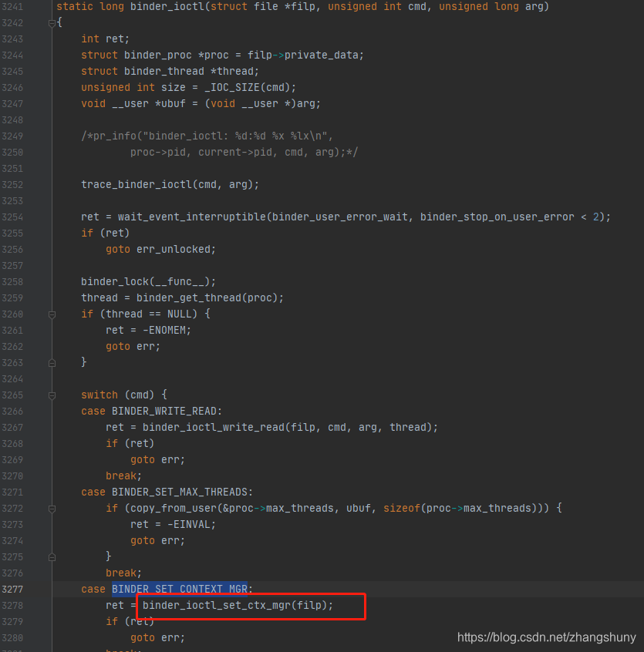Image resolution: width=644 pixels, height=652 pixels.
Task: Click the binder_ioctl function name in the signature
Action: pos(167,7)
